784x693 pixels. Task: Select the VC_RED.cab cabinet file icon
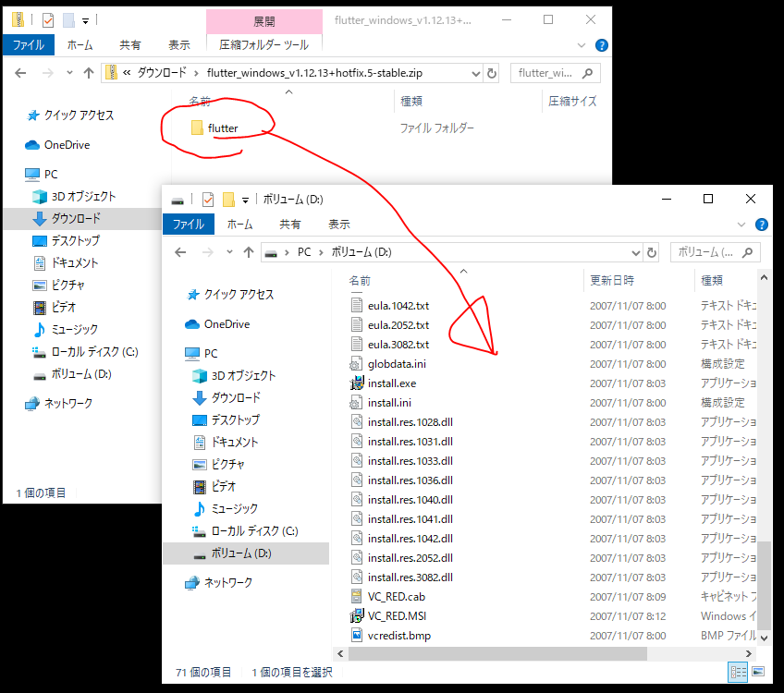(x=357, y=597)
